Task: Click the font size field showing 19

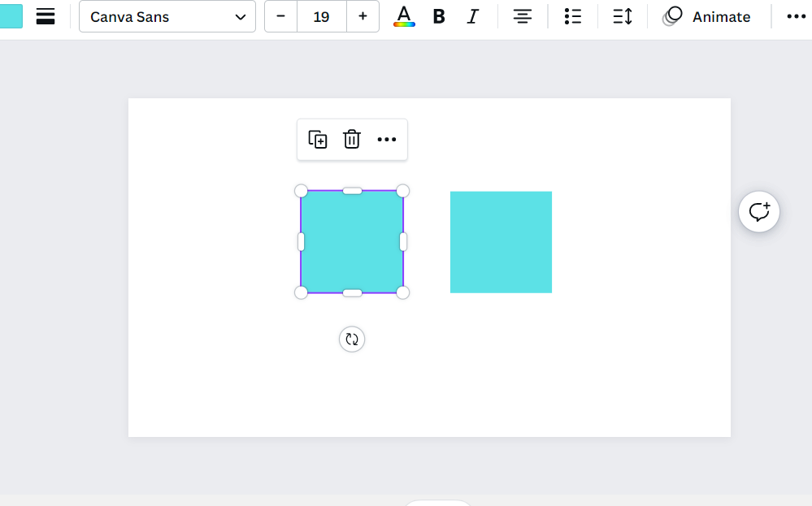Action: tap(321, 17)
